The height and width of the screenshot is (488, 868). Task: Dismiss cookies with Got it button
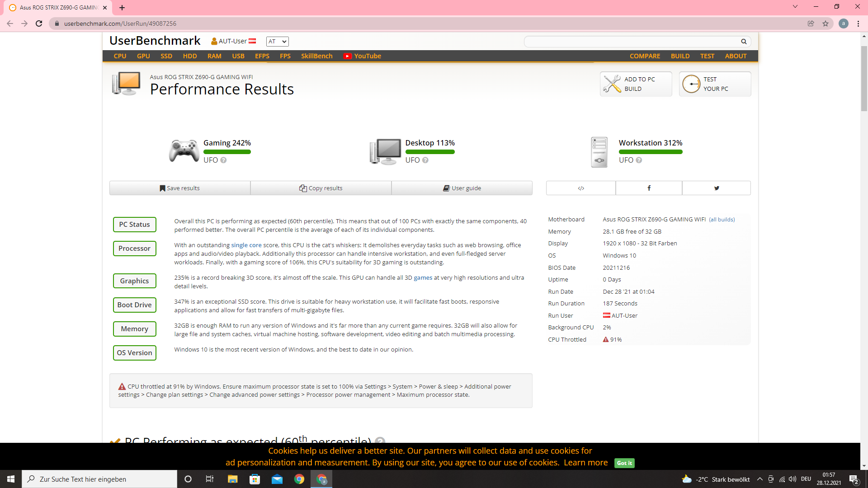(x=624, y=463)
